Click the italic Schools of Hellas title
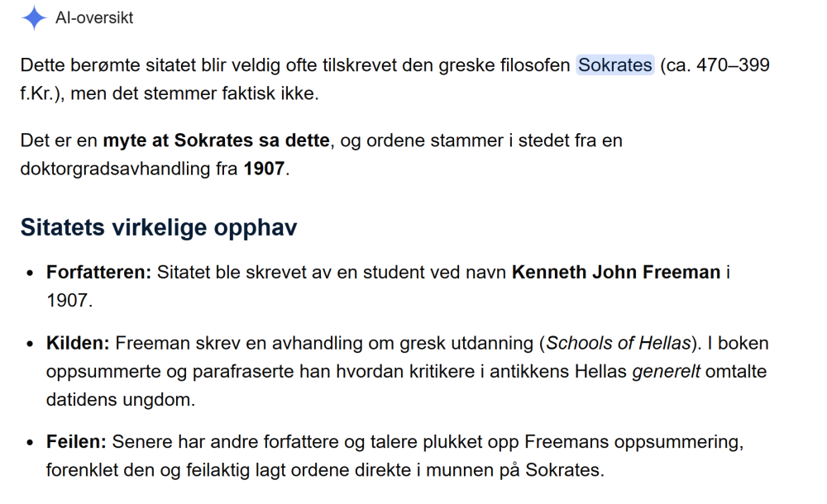The height and width of the screenshot is (504, 827). tap(618, 343)
